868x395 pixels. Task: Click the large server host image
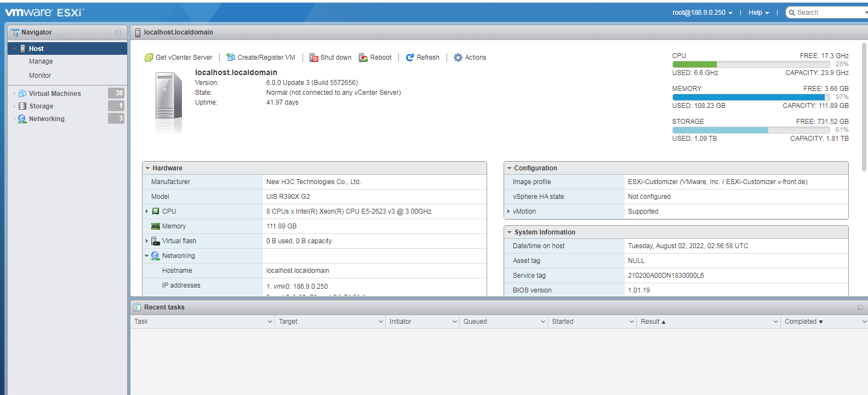[168, 103]
